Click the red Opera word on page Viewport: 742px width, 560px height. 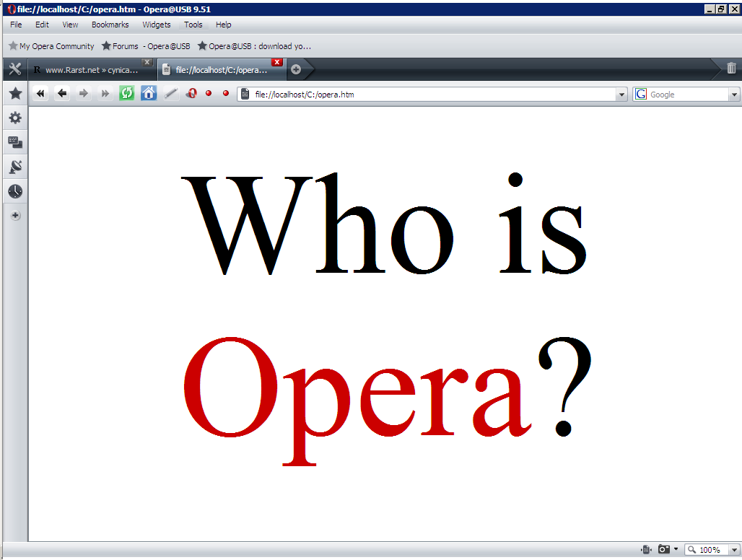point(358,400)
